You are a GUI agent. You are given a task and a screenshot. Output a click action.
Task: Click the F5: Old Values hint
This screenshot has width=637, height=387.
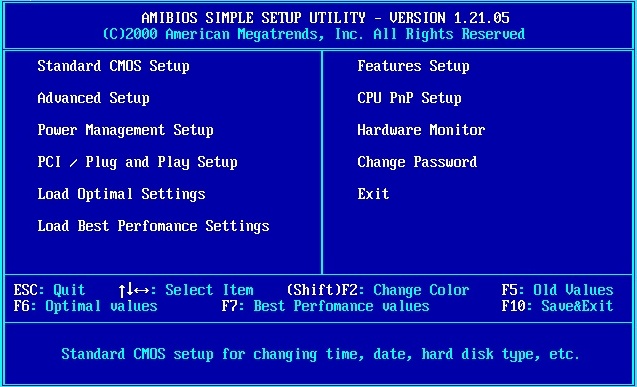[x=557, y=290]
